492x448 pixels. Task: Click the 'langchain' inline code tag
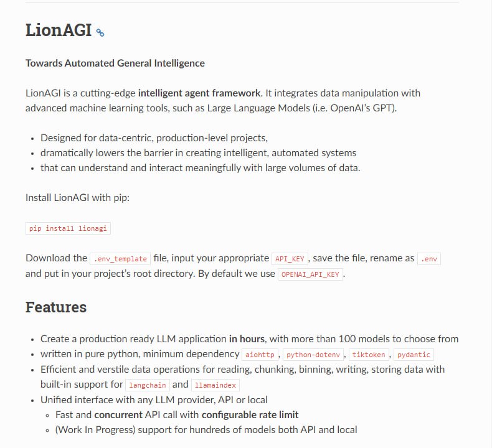tap(147, 385)
